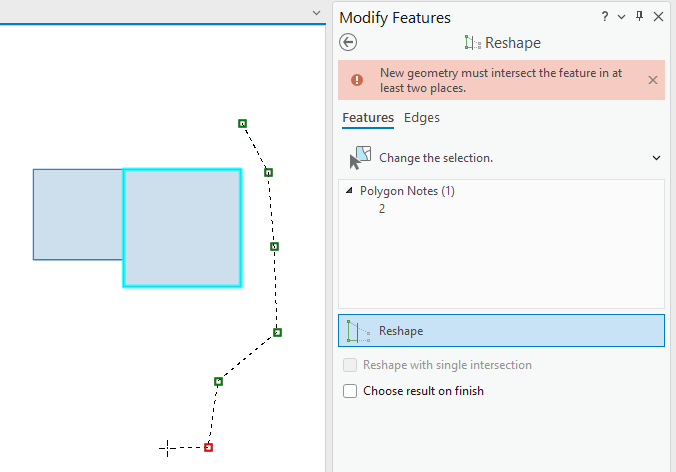Viewport: 676px width, 472px height.
Task: Expand the Change the selection dropdown arrow
Action: [656, 158]
